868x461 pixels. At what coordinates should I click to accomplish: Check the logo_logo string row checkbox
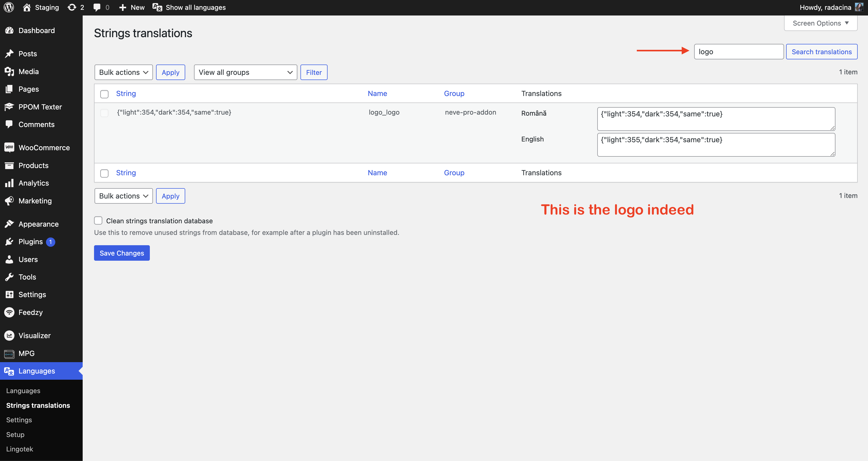point(104,113)
